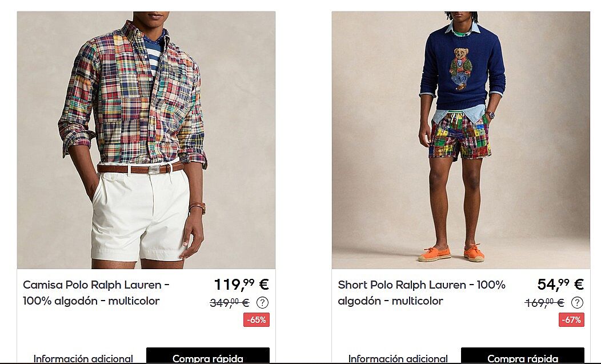The image size is (601, 364).
Task: Open the Short Polo Ralph Lauren product title
Action: [422, 293]
